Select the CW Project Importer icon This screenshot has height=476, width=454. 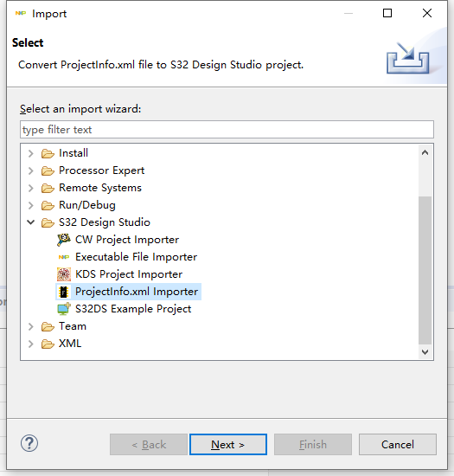click(64, 240)
